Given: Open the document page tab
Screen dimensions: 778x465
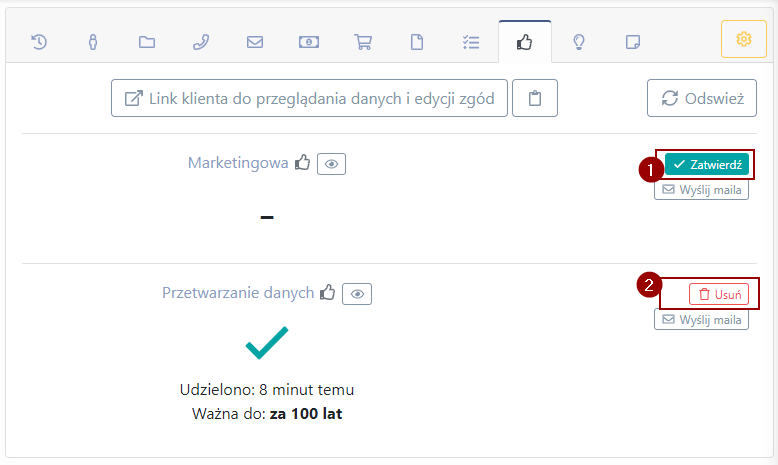Looking at the screenshot, I should point(417,42).
